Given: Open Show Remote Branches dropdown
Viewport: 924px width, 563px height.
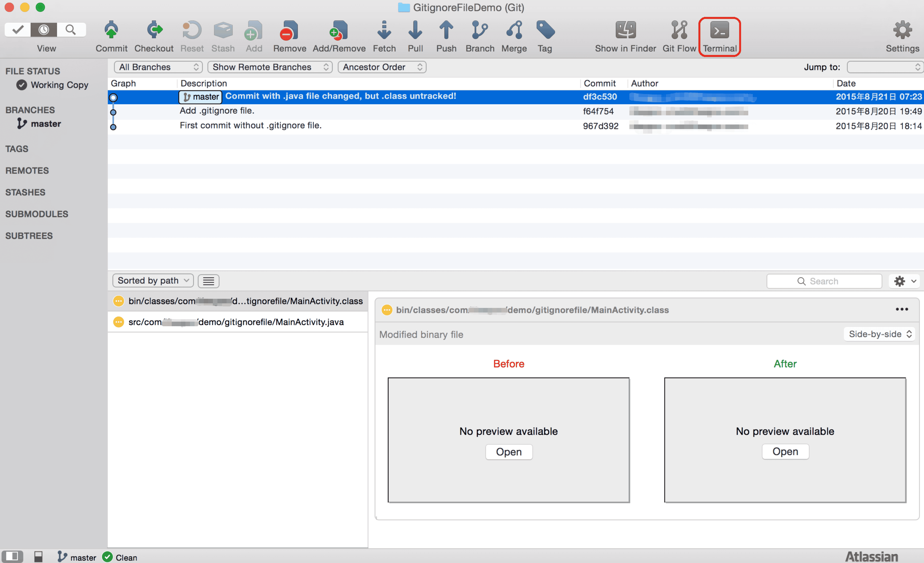Looking at the screenshot, I should (270, 67).
